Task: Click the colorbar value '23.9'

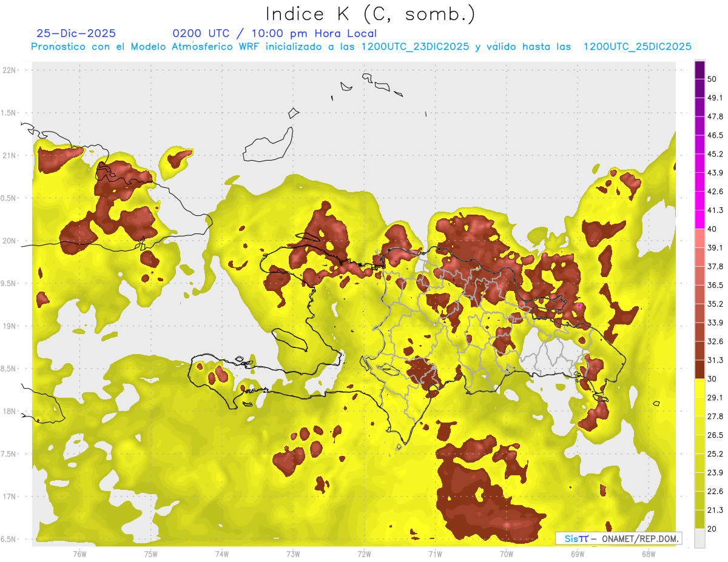Action: [x=715, y=473]
